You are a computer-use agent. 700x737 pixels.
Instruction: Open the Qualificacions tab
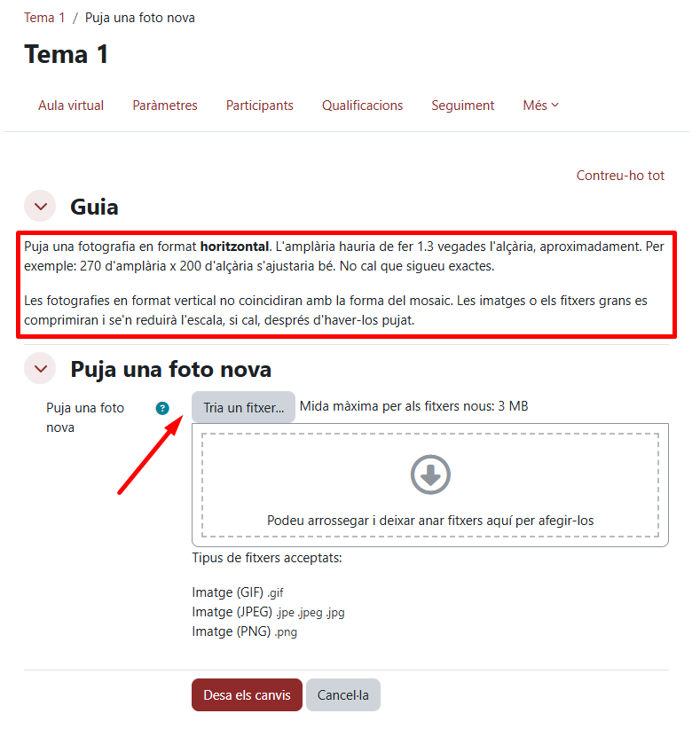[x=363, y=106]
